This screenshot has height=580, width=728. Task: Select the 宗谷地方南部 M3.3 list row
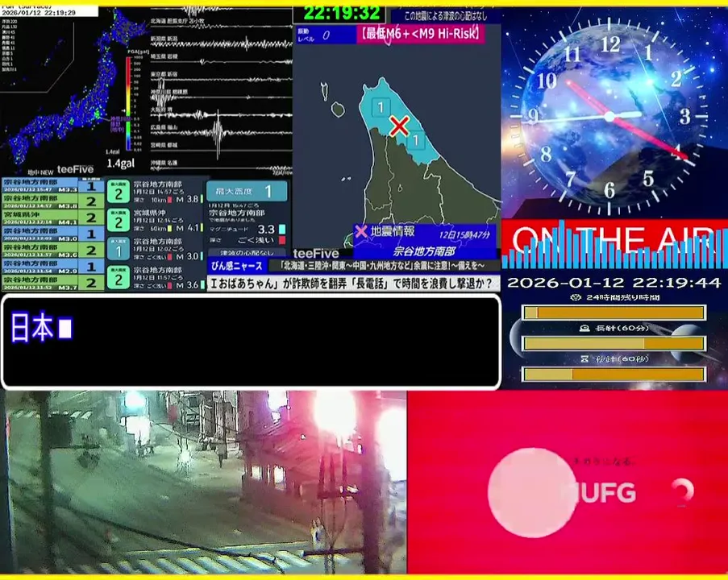coord(53,185)
